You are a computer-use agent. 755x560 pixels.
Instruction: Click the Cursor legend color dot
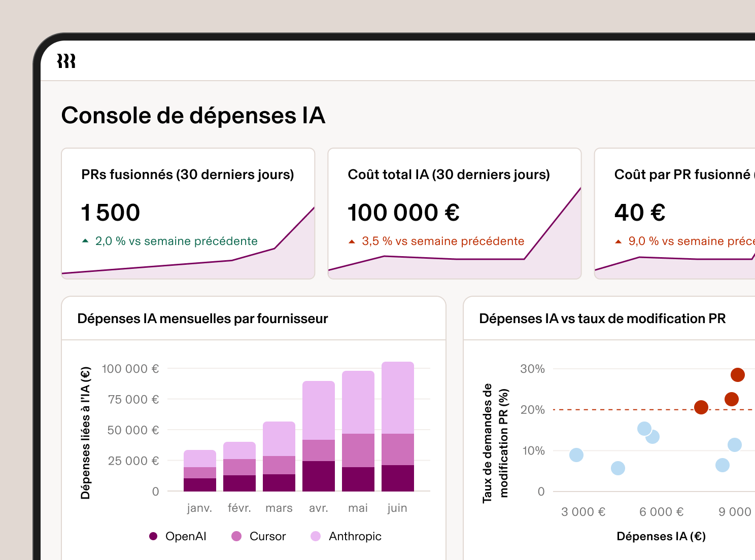click(x=236, y=536)
